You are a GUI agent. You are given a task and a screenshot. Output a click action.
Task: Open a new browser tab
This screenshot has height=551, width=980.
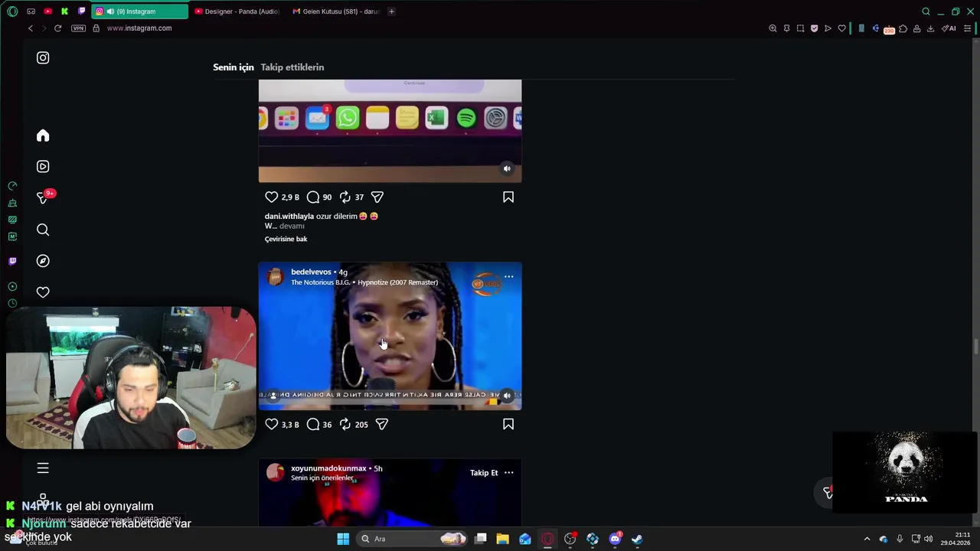point(391,11)
